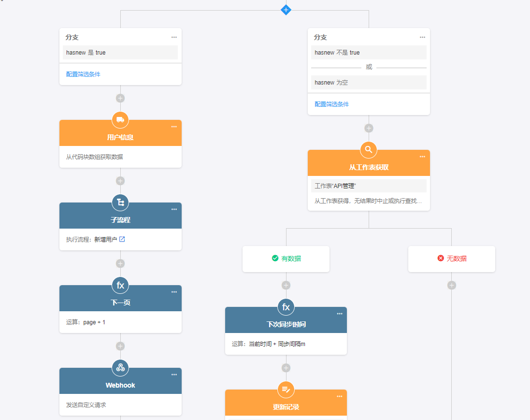Click 配置筛选条件 link in left branch
Screen dimensions: 530x420
tap(83, 74)
